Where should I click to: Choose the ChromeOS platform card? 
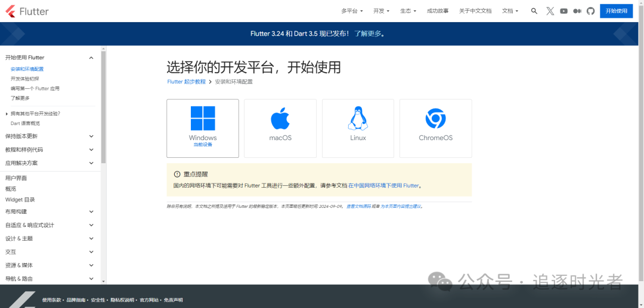(x=435, y=128)
